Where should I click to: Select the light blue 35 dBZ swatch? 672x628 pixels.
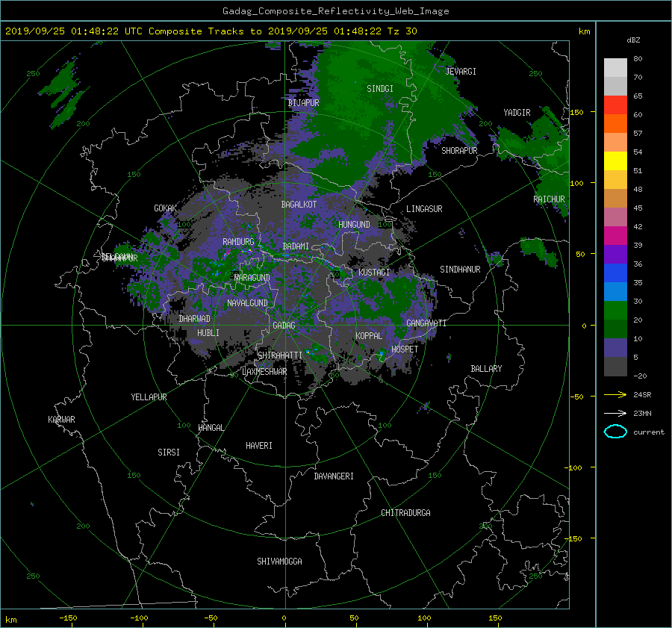[615, 291]
